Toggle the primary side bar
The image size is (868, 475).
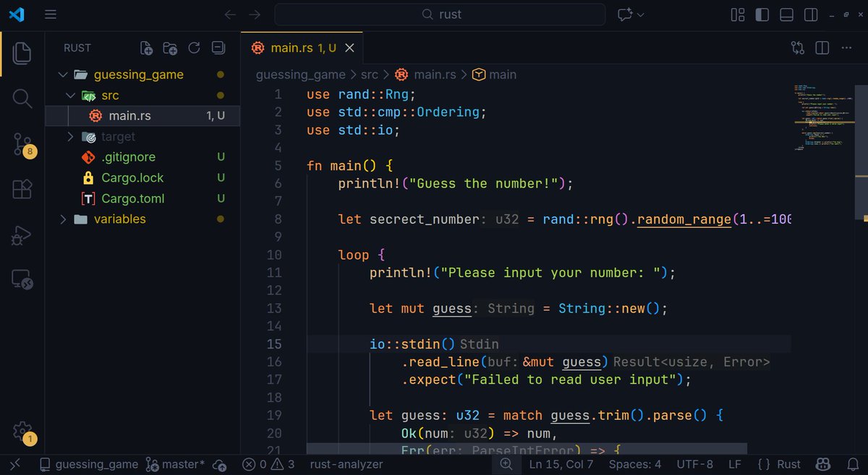(x=762, y=14)
